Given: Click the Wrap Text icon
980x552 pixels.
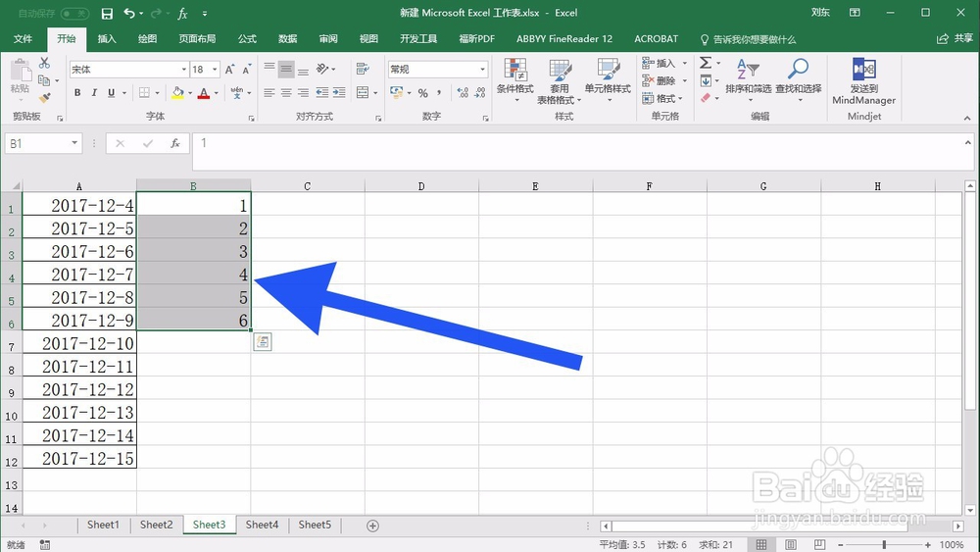Looking at the screenshot, I should point(363,69).
